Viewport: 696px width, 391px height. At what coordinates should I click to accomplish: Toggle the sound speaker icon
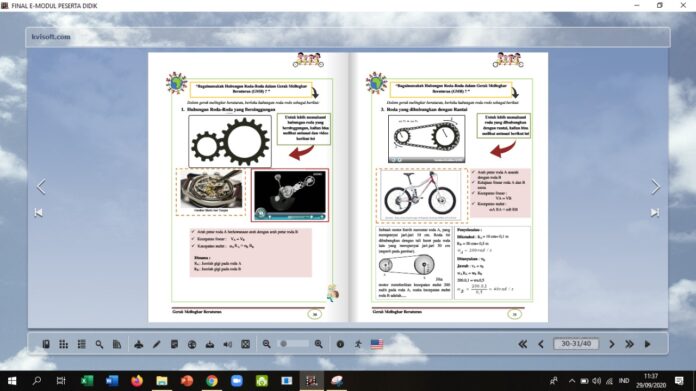[228, 344]
